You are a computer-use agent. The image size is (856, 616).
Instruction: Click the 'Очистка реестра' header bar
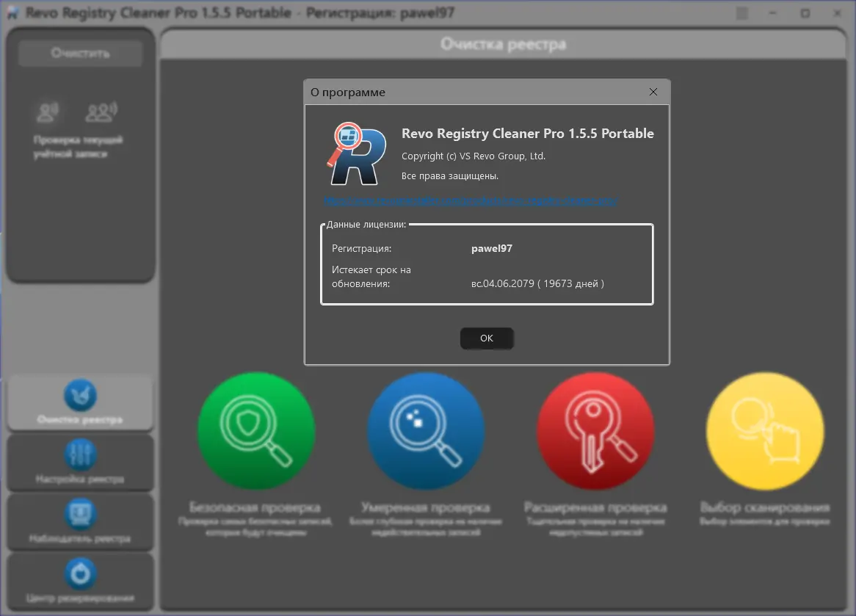(x=503, y=44)
